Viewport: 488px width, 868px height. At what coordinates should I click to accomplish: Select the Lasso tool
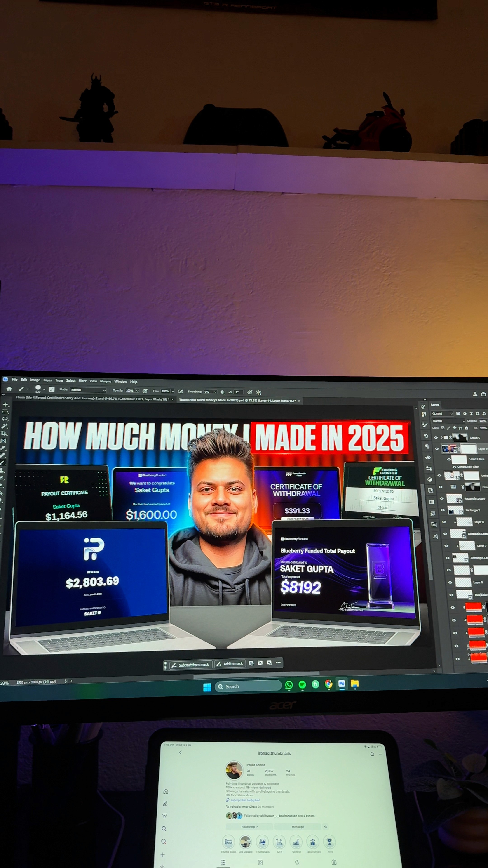point(5,419)
